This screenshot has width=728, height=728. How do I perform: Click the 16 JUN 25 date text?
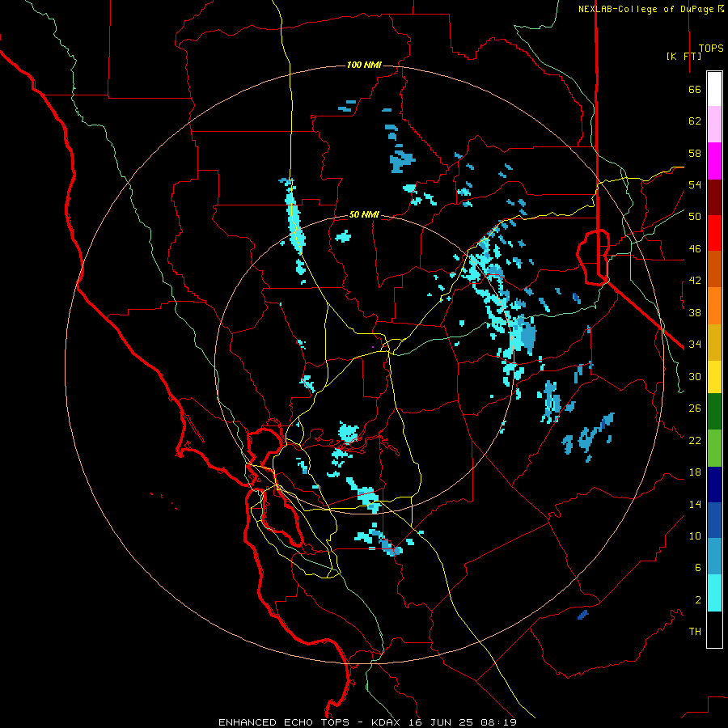coord(442,722)
